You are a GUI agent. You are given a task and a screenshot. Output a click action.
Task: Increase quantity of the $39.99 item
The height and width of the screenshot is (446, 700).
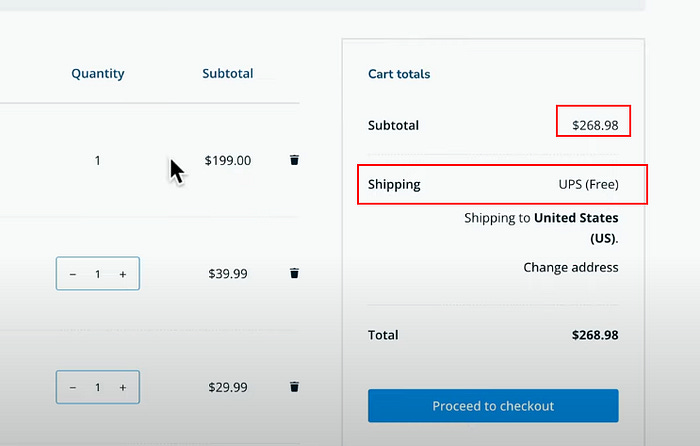[123, 274]
